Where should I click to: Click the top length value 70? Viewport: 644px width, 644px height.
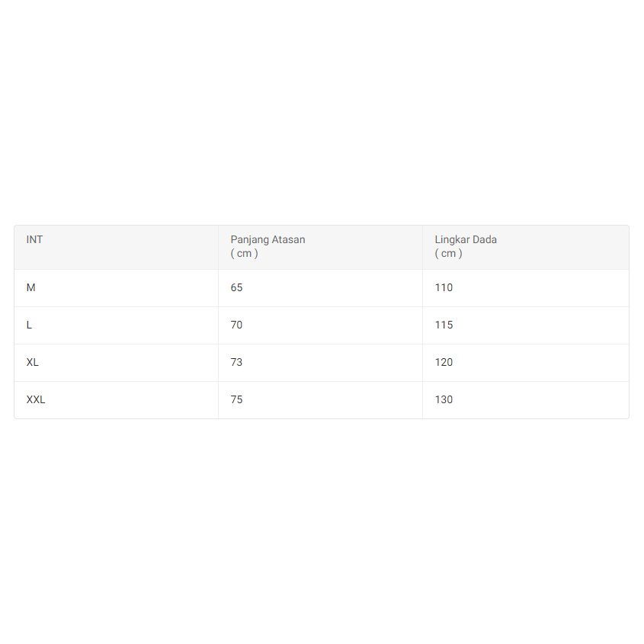(x=236, y=325)
